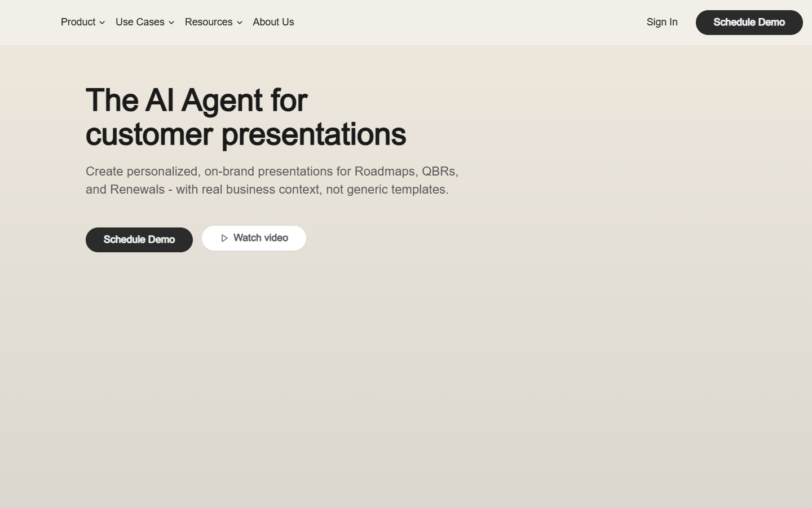The height and width of the screenshot is (508, 812).
Task: Click the word "Renewals" in the subtitle
Action: pyautogui.click(x=137, y=189)
